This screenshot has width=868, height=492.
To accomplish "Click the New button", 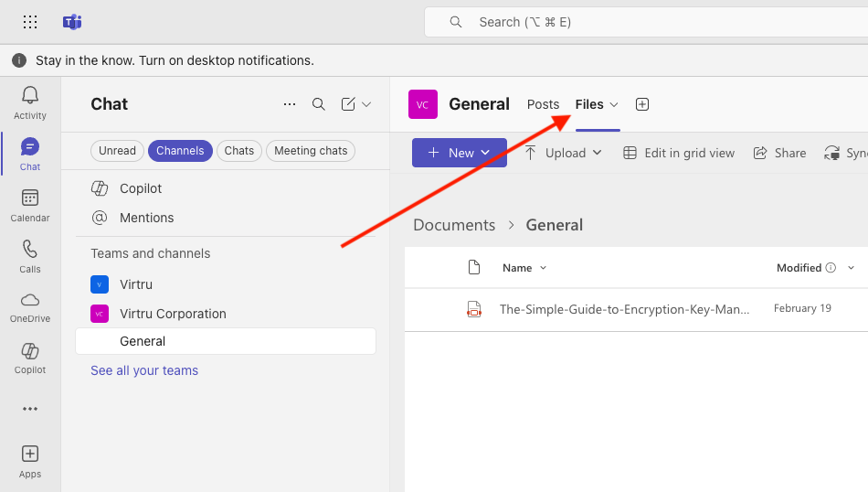I will [460, 153].
